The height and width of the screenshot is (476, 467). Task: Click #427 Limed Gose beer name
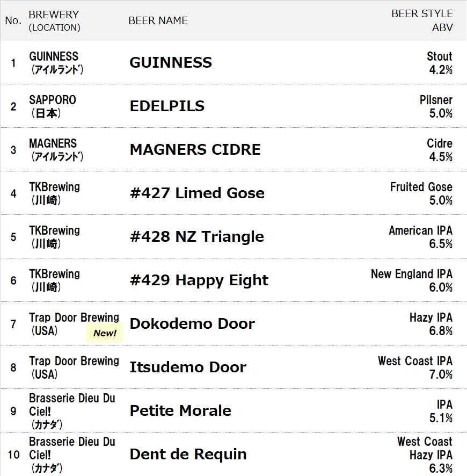point(197,193)
